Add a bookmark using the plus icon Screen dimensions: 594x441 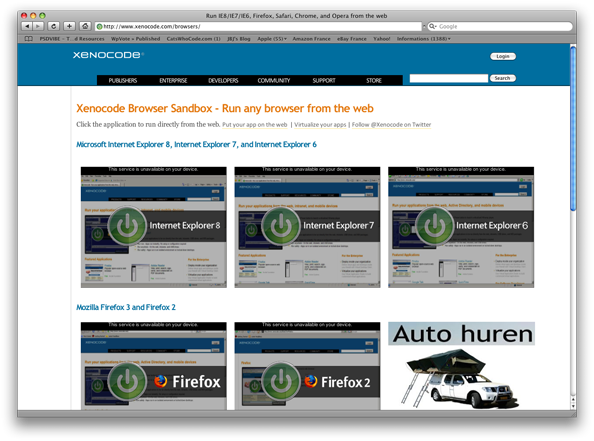tap(69, 26)
